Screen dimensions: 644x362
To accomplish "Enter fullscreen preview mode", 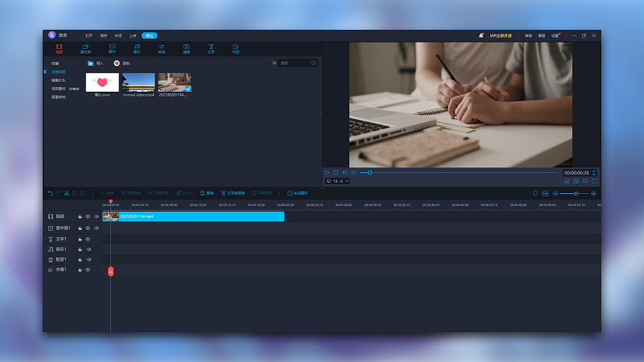I will 594,181.
